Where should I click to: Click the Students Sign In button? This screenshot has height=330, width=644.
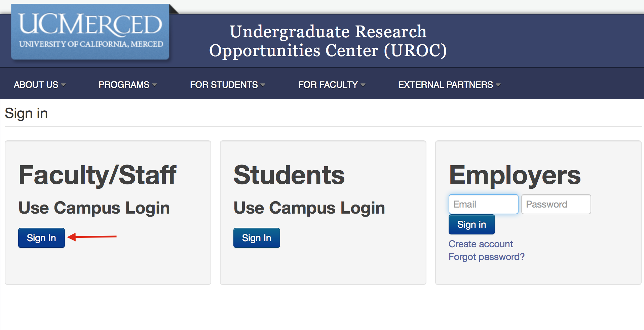tap(257, 238)
